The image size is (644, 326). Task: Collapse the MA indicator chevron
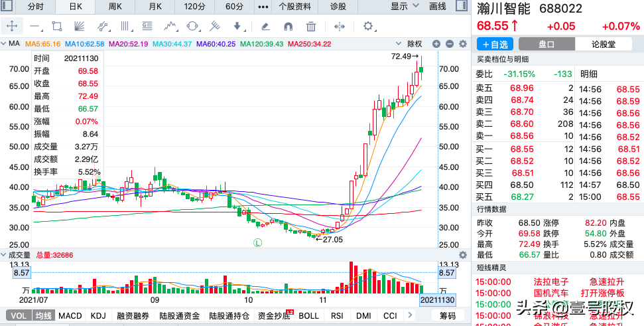click(x=4, y=44)
